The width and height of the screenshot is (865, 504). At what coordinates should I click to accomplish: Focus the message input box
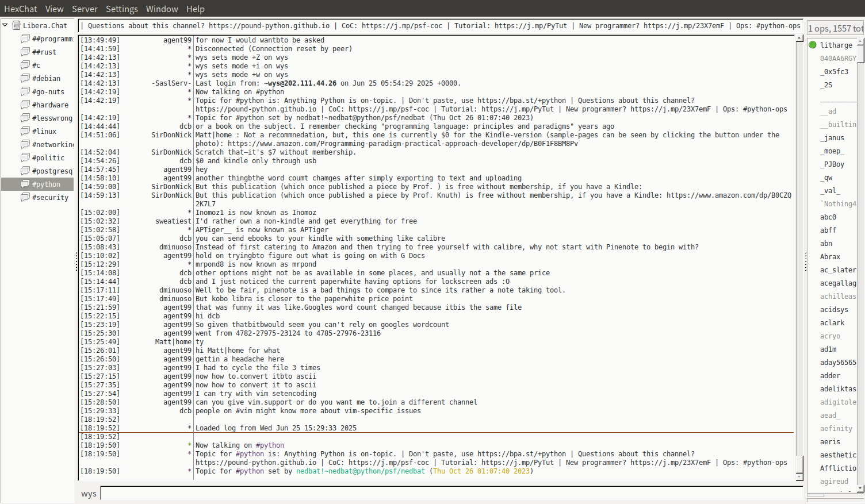[452, 493]
